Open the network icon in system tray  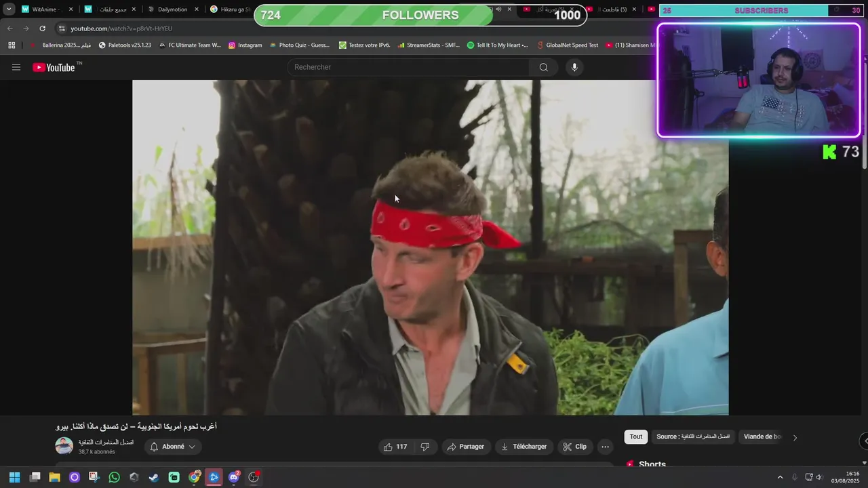pyautogui.click(x=808, y=477)
